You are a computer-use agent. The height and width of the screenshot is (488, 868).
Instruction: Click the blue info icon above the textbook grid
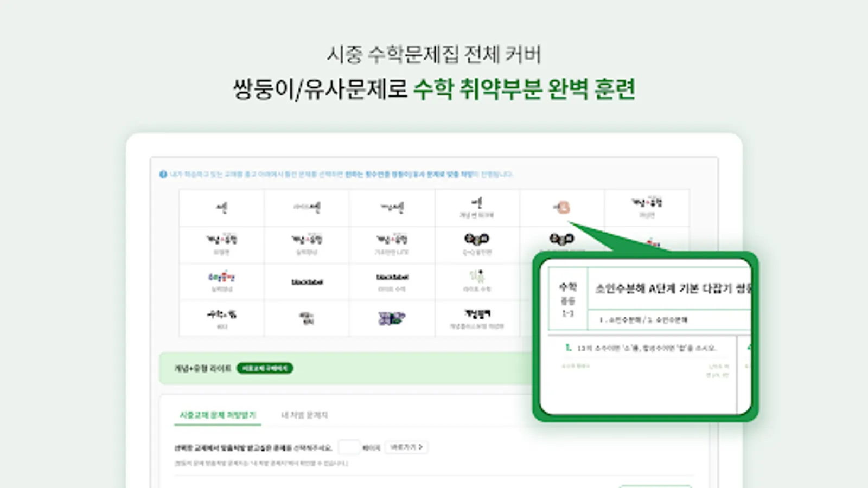(163, 174)
